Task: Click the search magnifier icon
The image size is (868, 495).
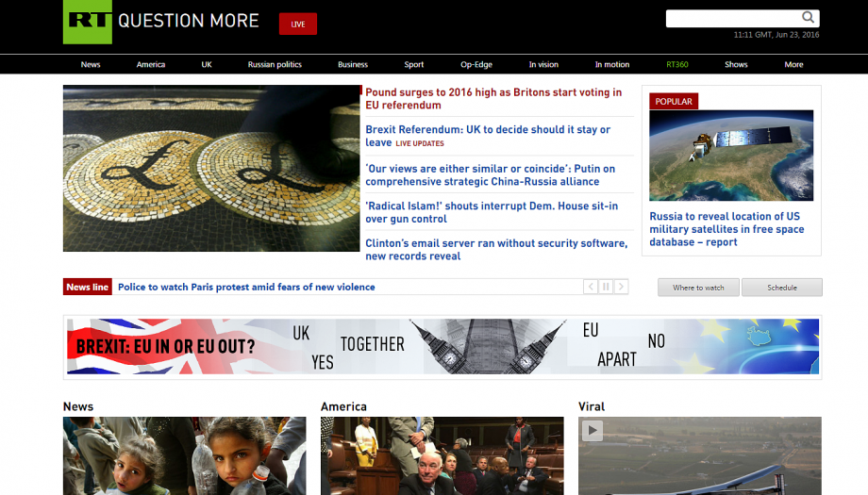Action: 808,18
